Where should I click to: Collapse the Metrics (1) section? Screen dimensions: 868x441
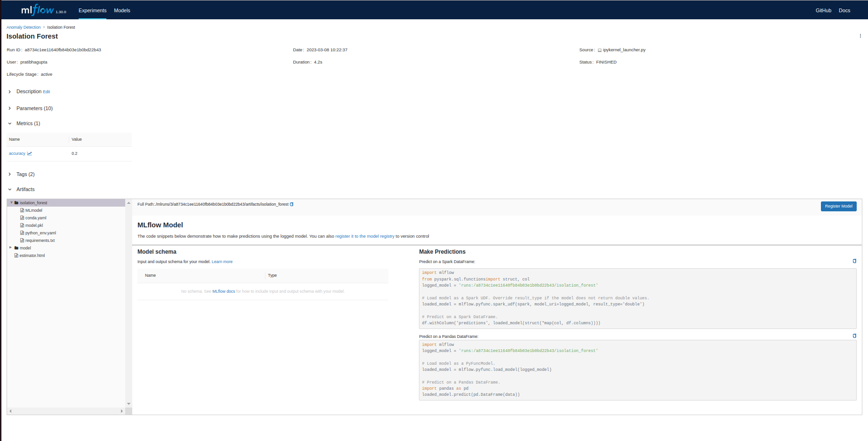pyautogui.click(x=9, y=123)
